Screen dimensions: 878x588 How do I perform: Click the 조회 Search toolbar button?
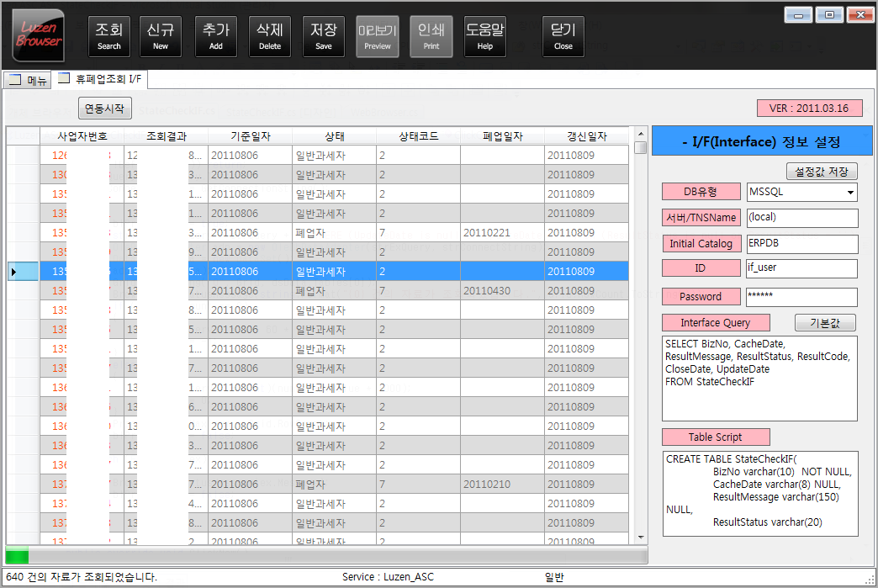click(x=109, y=36)
